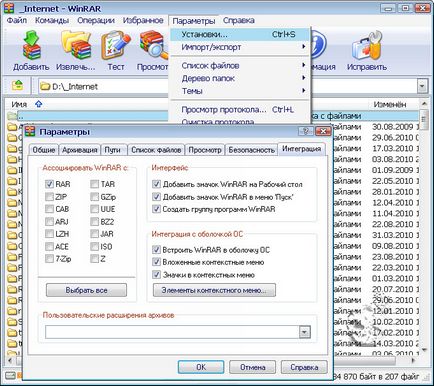Check the GZip checkbox
Screen dimensions: 434x386
click(x=95, y=197)
